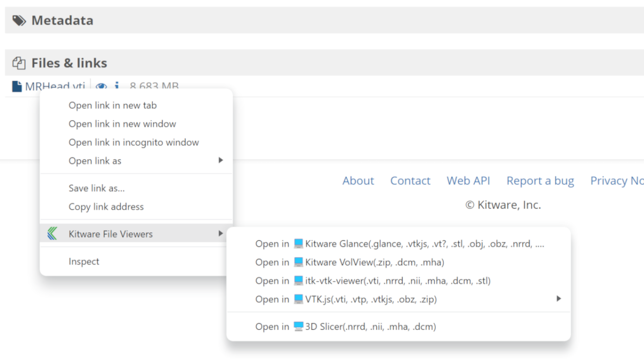Toggle the eye preview icon for MRHead.vti

click(x=101, y=86)
